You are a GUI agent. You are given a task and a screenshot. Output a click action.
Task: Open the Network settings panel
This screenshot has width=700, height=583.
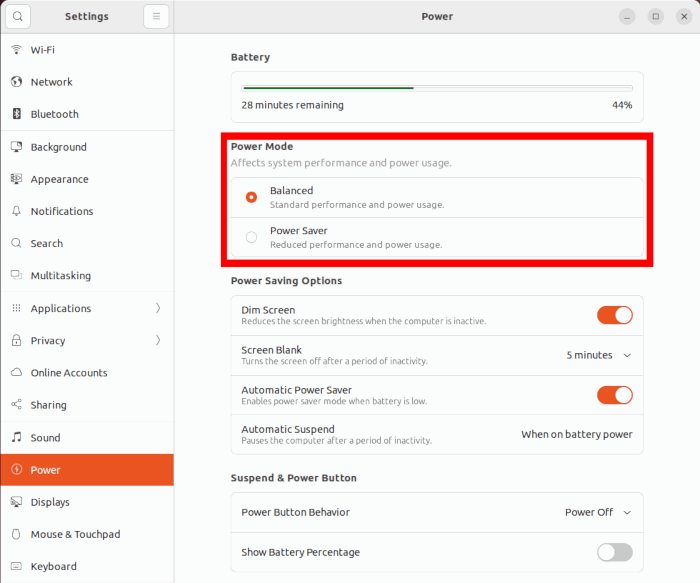click(87, 82)
